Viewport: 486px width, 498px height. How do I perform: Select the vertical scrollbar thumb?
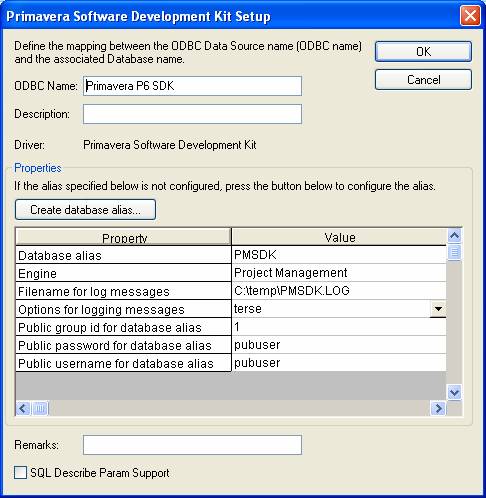(x=454, y=252)
